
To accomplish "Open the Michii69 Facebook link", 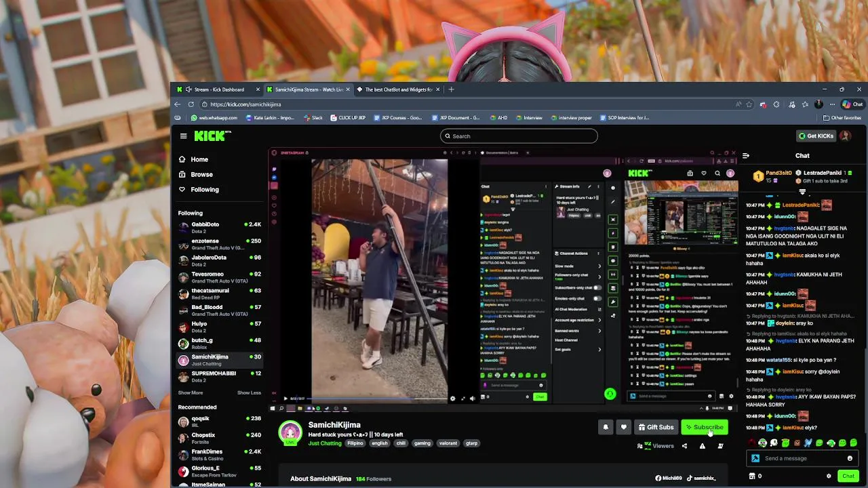I will click(668, 479).
